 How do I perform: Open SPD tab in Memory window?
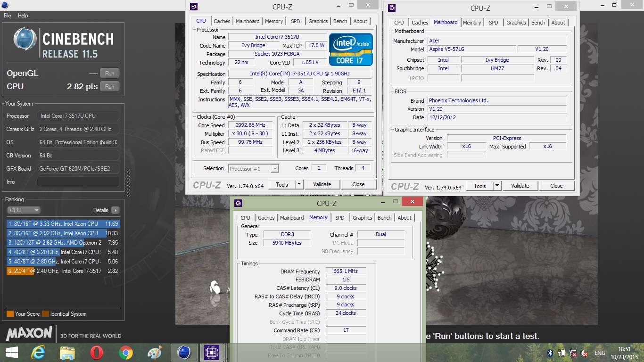(x=339, y=218)
